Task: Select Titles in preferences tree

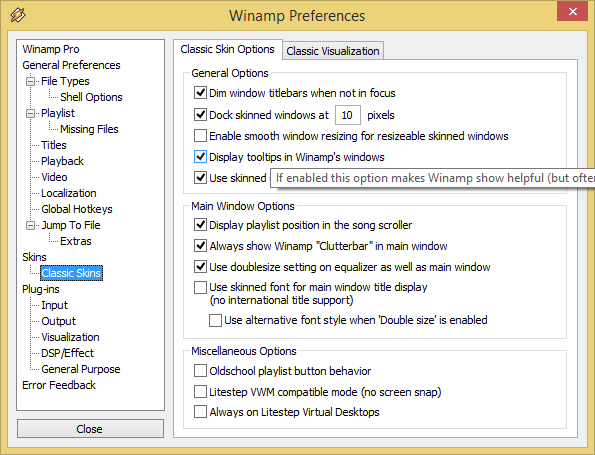Action: pyautogui.click(x=54, y=145)
